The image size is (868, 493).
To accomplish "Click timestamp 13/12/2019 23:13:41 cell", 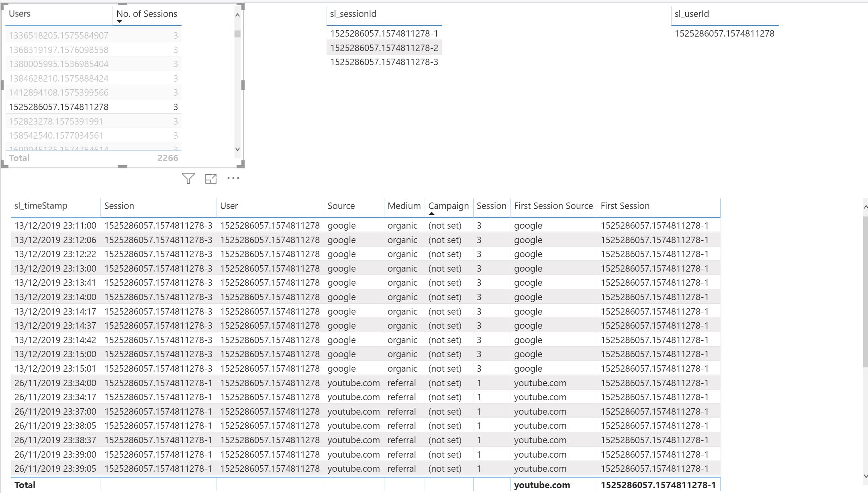I will click(x=55, y=282).
